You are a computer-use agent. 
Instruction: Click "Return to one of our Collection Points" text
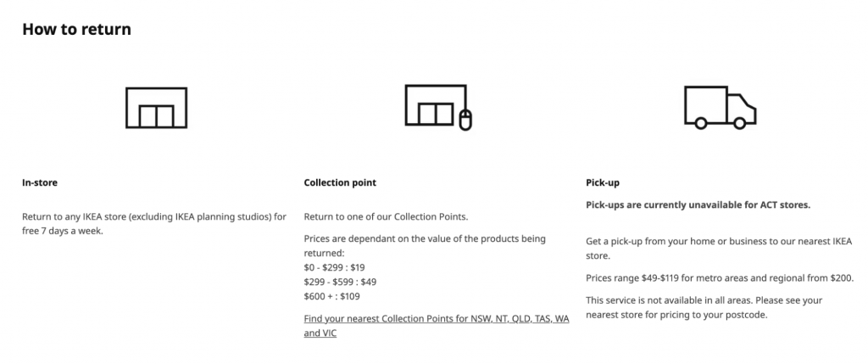[x=386, y=216]
